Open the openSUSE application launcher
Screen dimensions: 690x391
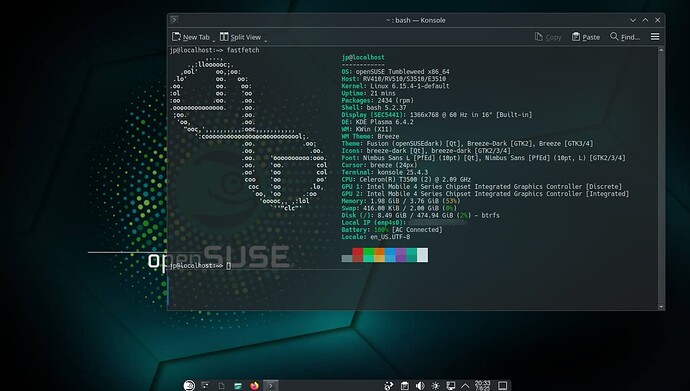click(189, 385)
